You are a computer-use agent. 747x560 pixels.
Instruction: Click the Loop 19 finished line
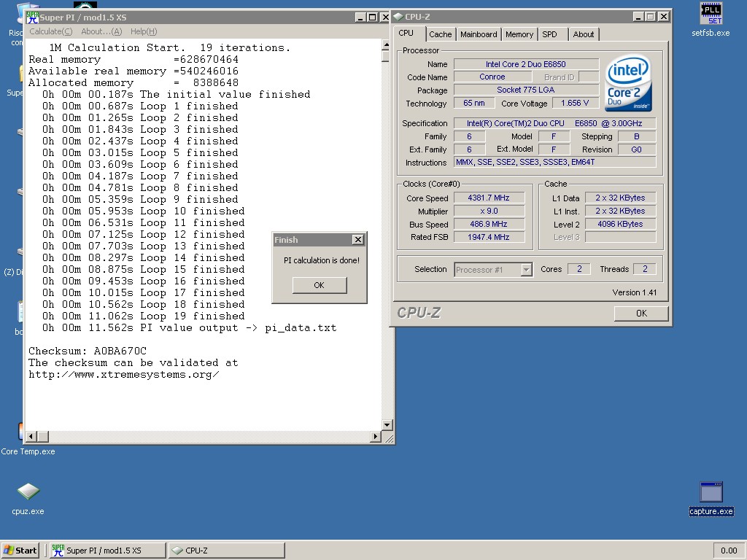[144, 316]
